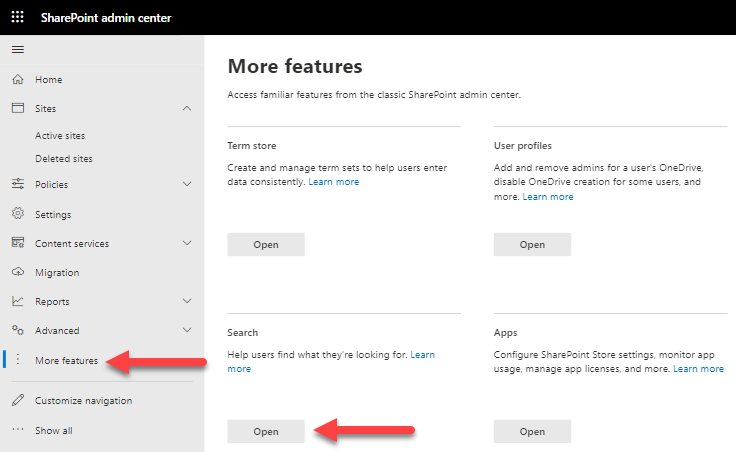
Task: Select More features in navigation
Action: 67,360
